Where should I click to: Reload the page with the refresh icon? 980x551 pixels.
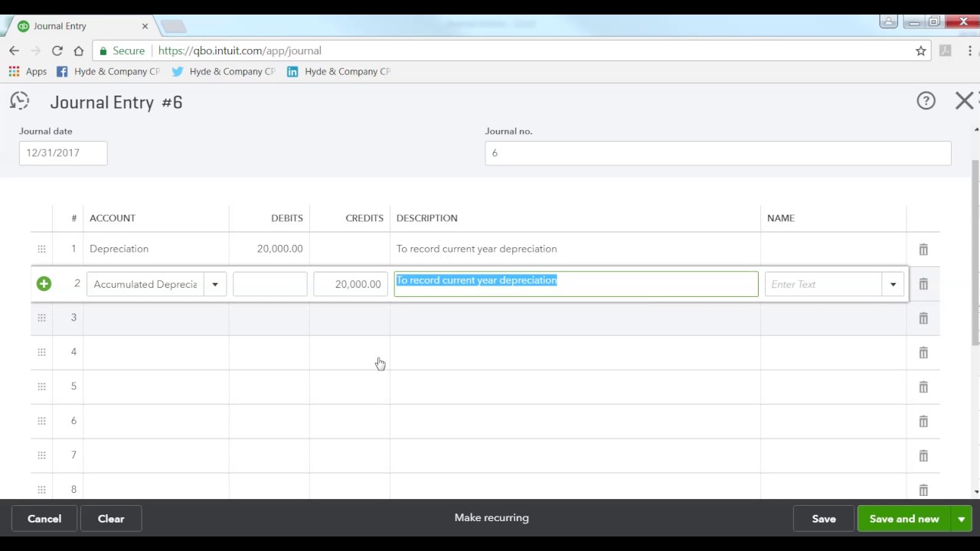coord(57,51)
